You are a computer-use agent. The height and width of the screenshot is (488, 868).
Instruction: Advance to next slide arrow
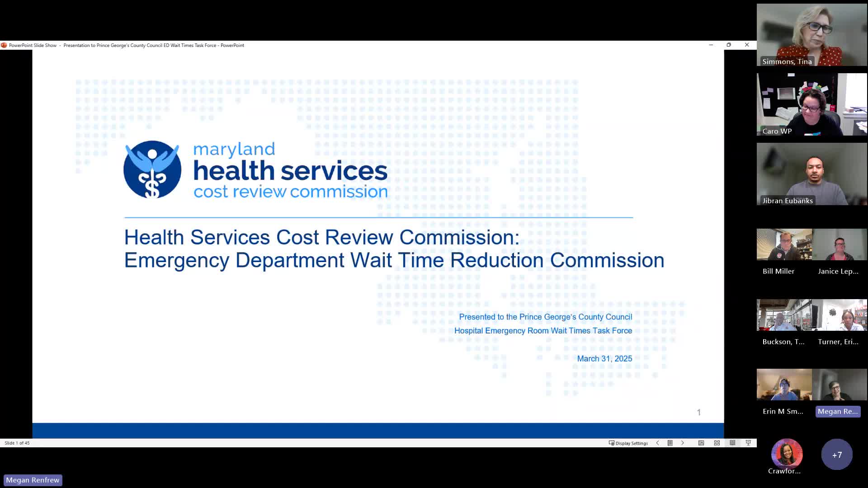click(683, 443)
